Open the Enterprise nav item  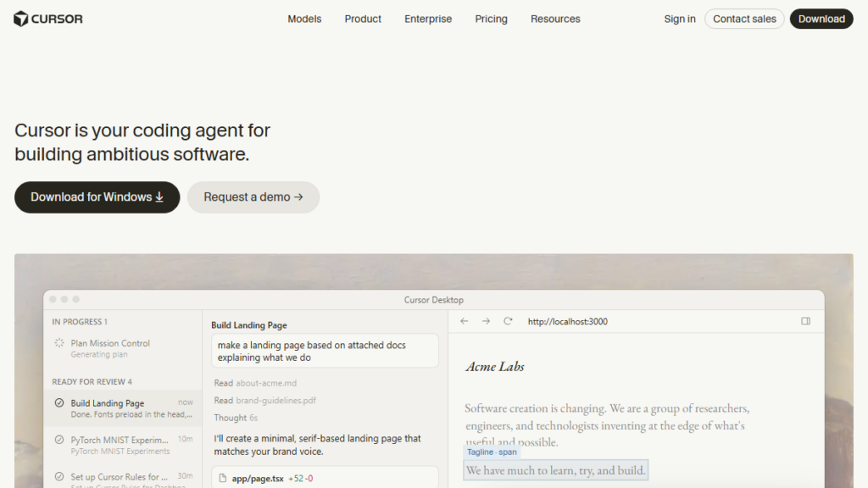point(428,19)
